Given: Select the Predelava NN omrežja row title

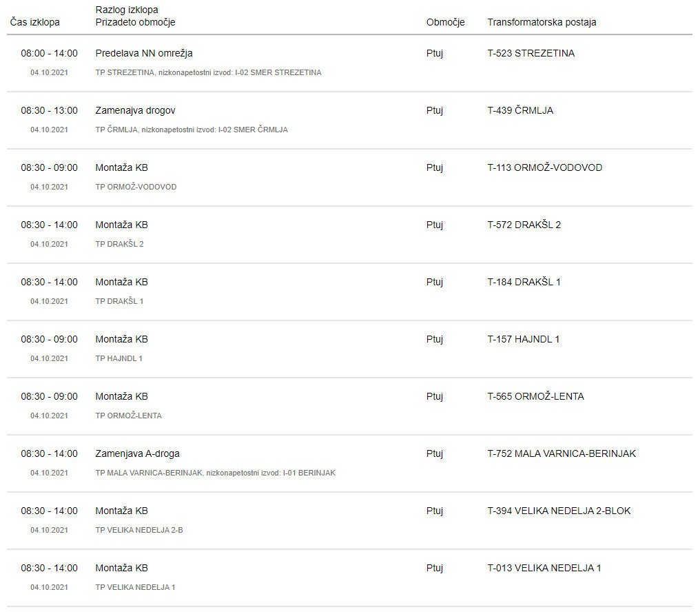Looking at the screenshot, I should 144,53.
